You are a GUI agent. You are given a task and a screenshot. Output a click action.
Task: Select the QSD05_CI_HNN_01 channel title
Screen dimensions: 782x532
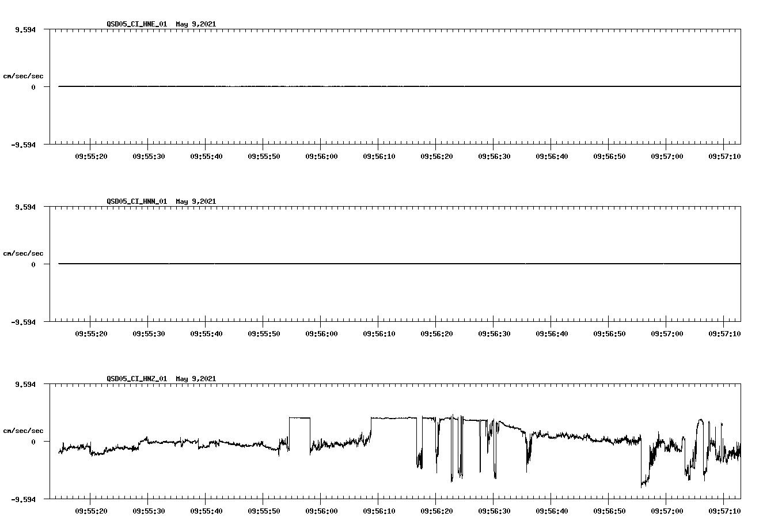point(136,202)
